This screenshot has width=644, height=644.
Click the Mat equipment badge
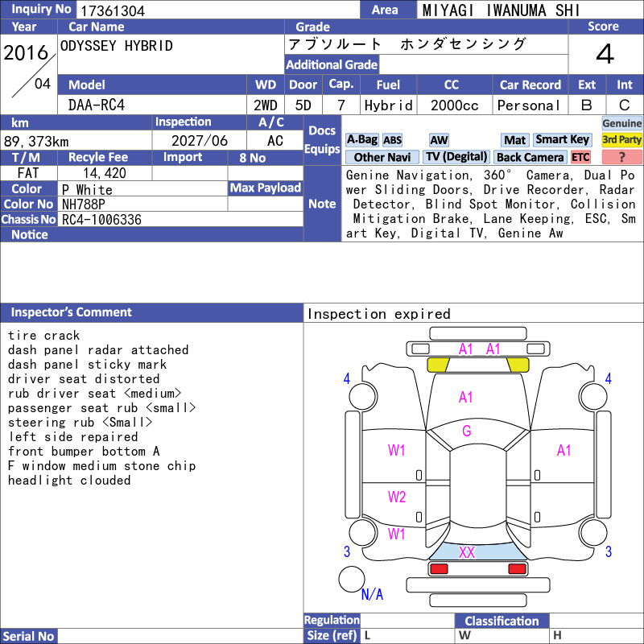tap(515, 140)
